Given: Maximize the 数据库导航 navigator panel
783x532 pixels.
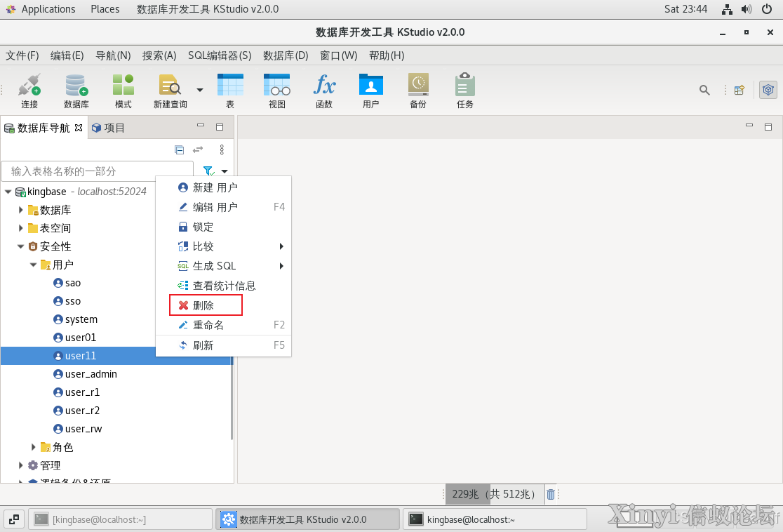Looking at the screenshot, I should (x=219, y=127).
